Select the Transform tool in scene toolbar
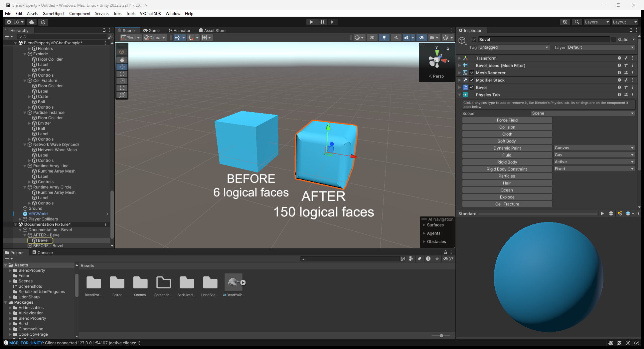 coord(122,95)
